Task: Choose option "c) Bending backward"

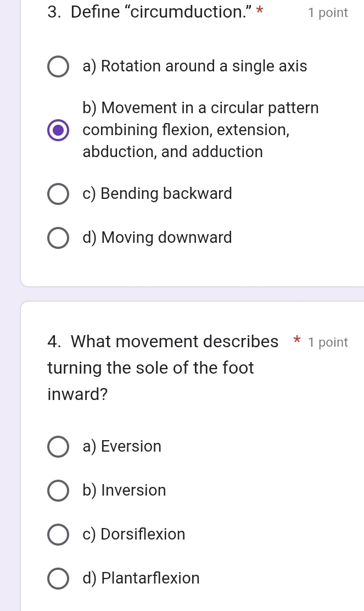Action: [x=58, y=193]
